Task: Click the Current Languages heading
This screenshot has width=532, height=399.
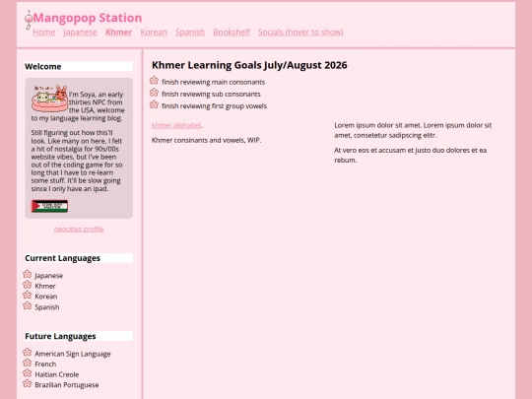Action: coord(79,258)
